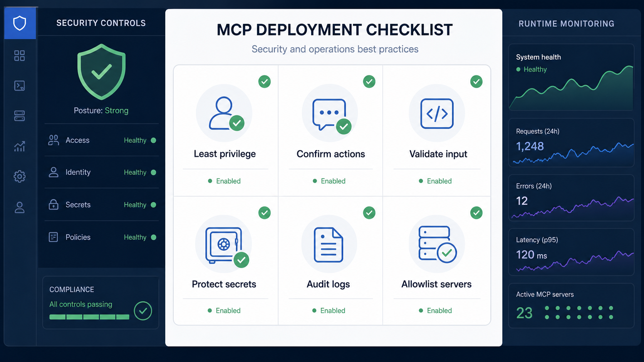The image size is (644, 362).
Task: Click the Confirm actions chat bubble icon
Action: coord(331,116)
